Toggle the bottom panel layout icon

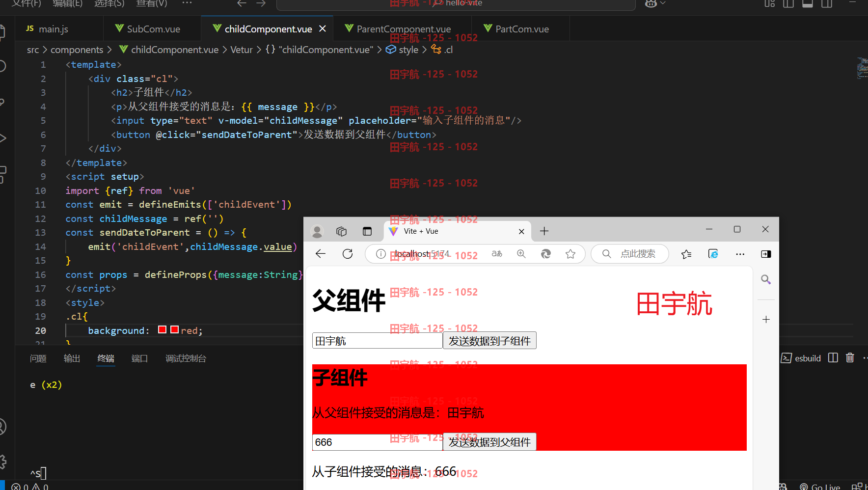[807, 3]
